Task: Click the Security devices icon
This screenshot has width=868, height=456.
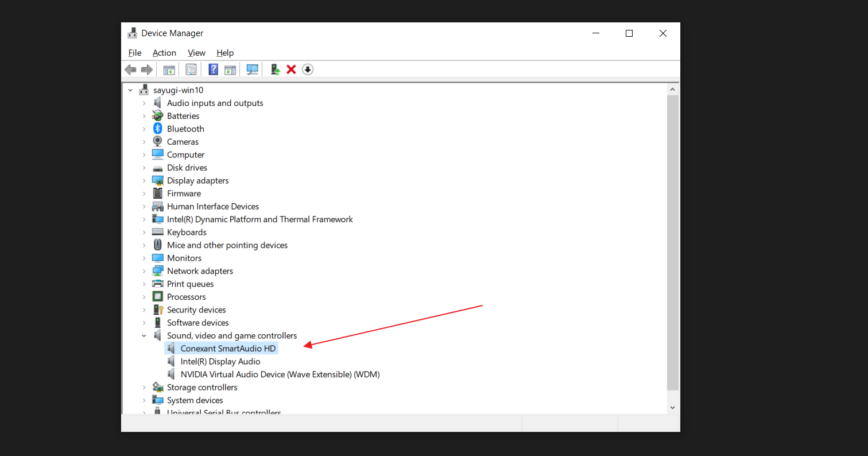Action: click(157, 310)
